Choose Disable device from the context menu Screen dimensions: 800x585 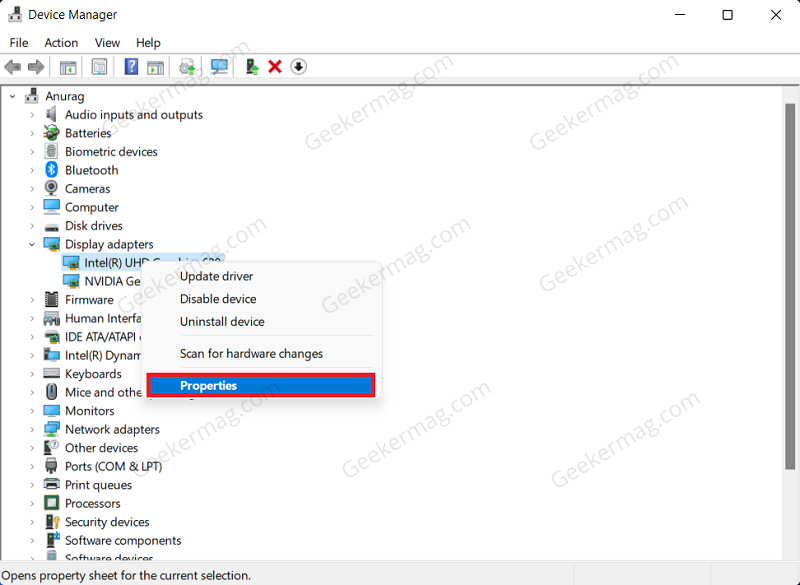click(x=261, y=299)
